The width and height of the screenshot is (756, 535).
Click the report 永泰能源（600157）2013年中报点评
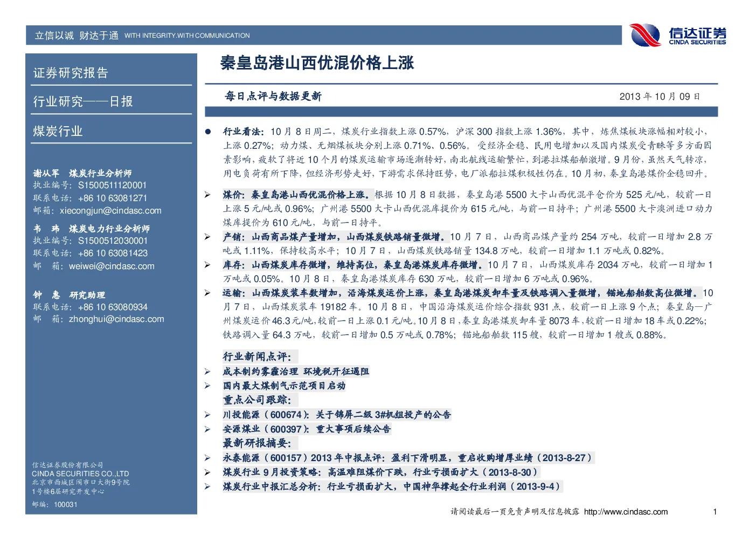pyautogui.click(x=408, y=458)
